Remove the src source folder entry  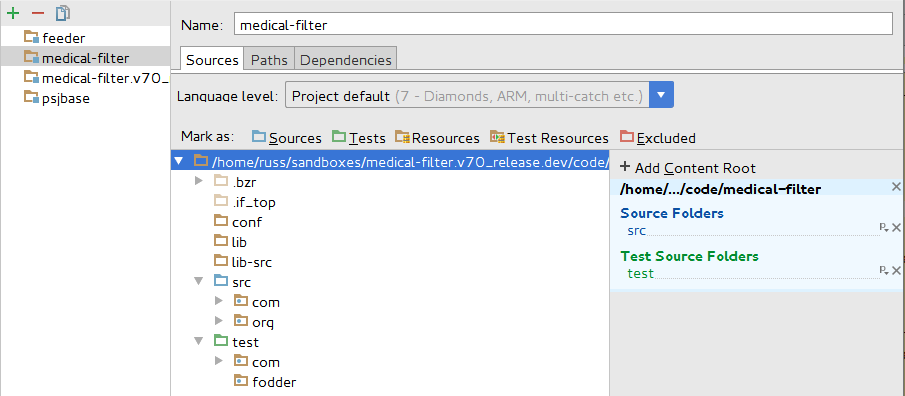pyautogui.click(x=896, y=227)
